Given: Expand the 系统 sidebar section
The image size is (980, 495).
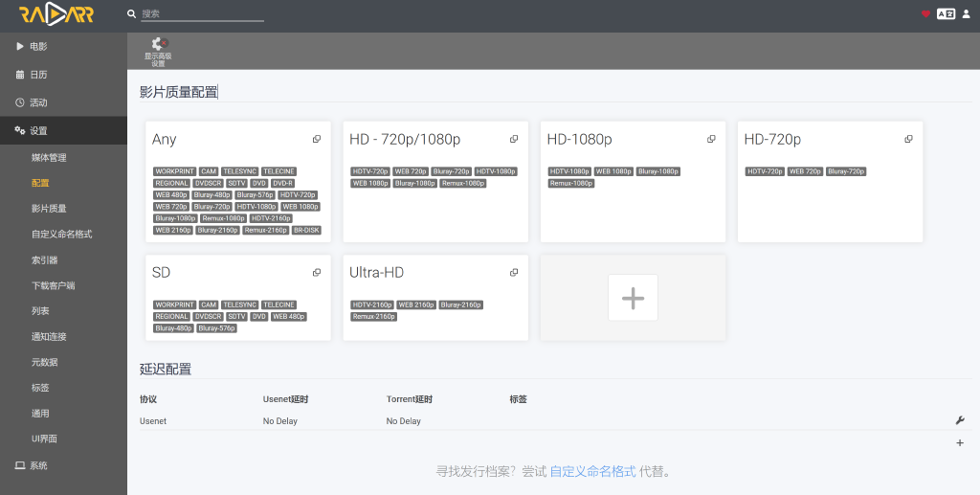Looking at the screenshot, I should coord(38,465).
